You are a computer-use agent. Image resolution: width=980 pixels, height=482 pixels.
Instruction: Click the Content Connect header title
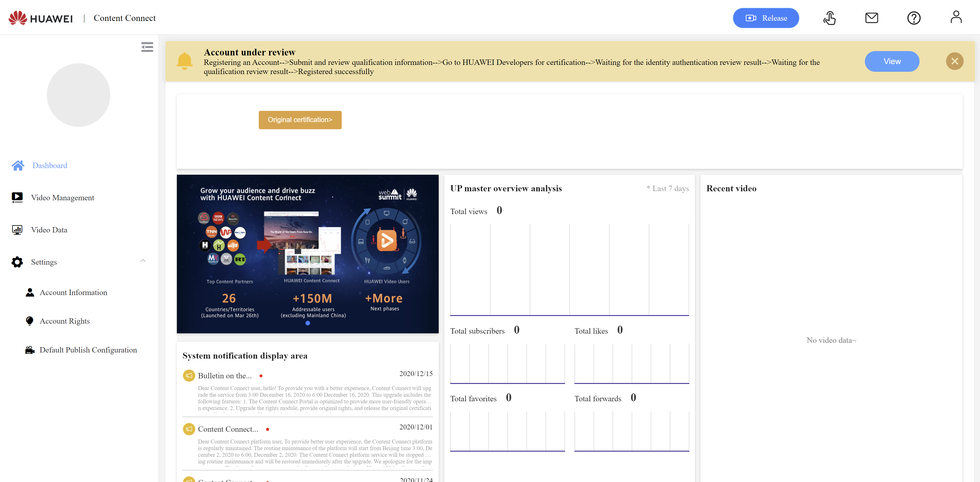click(124, 18)
